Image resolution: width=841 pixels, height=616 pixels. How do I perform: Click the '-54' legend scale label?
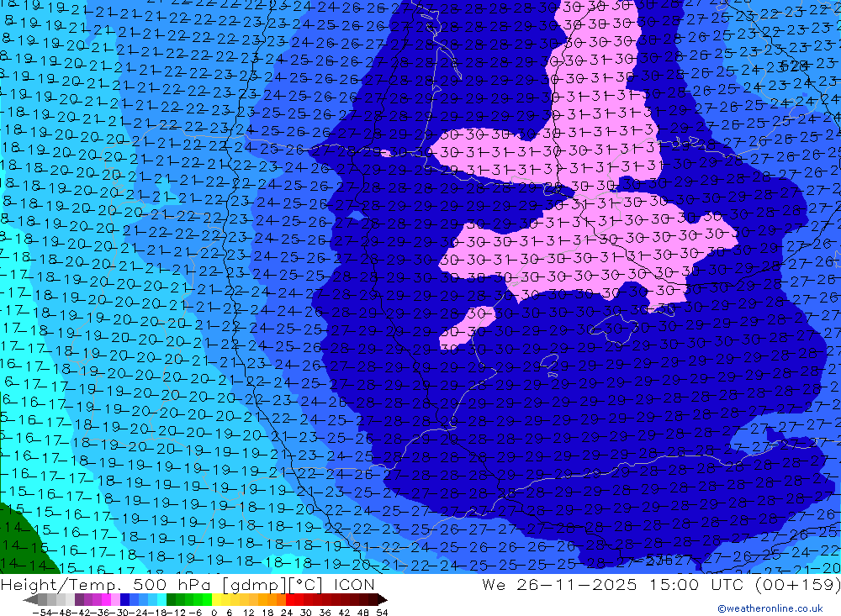[42, 613]
